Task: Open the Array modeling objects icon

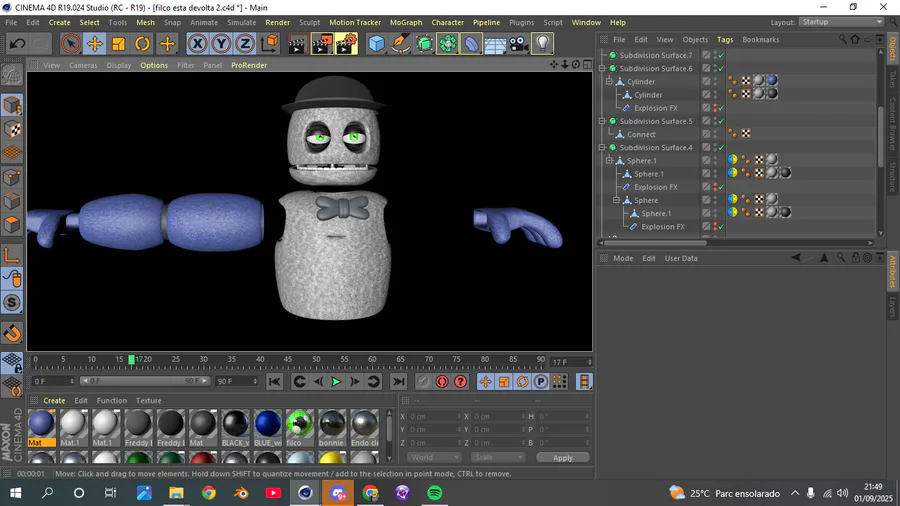Action: (448, 44)
